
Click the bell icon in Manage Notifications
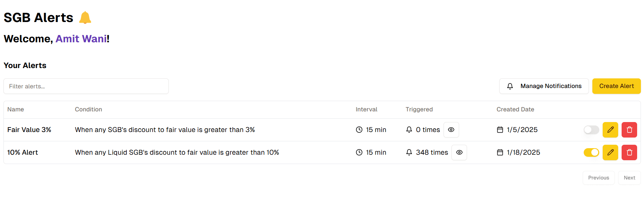[510, 86]
